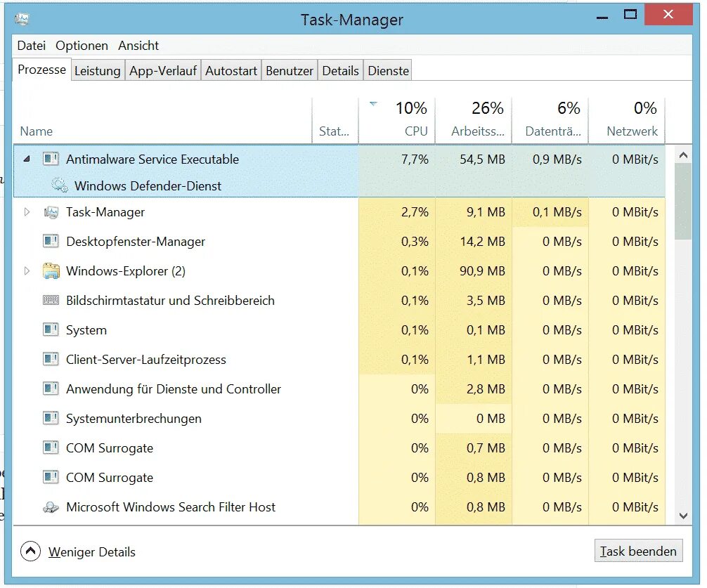Viewport: 707px width, 588px height.
Task: Click the Task beenden button
Action: point(638,551)
